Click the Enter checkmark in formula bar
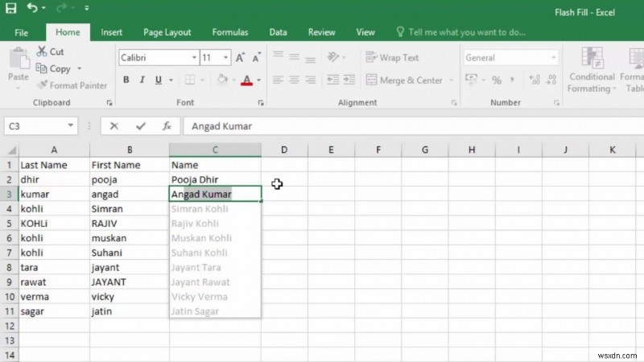This screenshot has width=644, height=362. pos(140,126)
